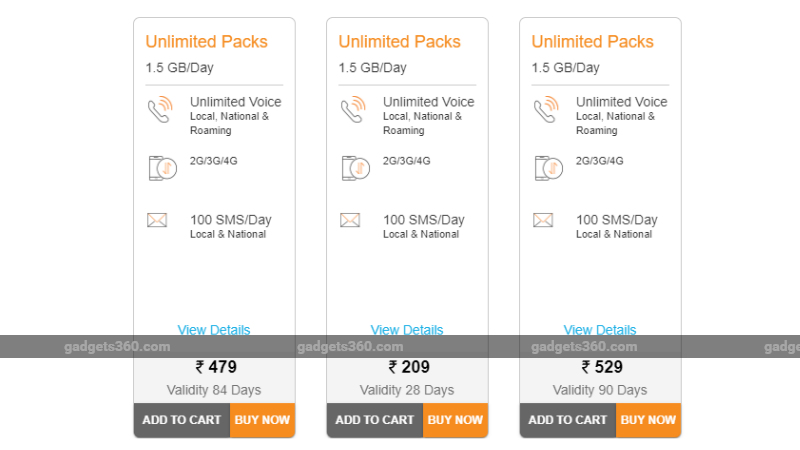This screenshot has width=800, height=450.
Task: Click the phone voice icon in ₹209 pack
Action: [352, 110]
